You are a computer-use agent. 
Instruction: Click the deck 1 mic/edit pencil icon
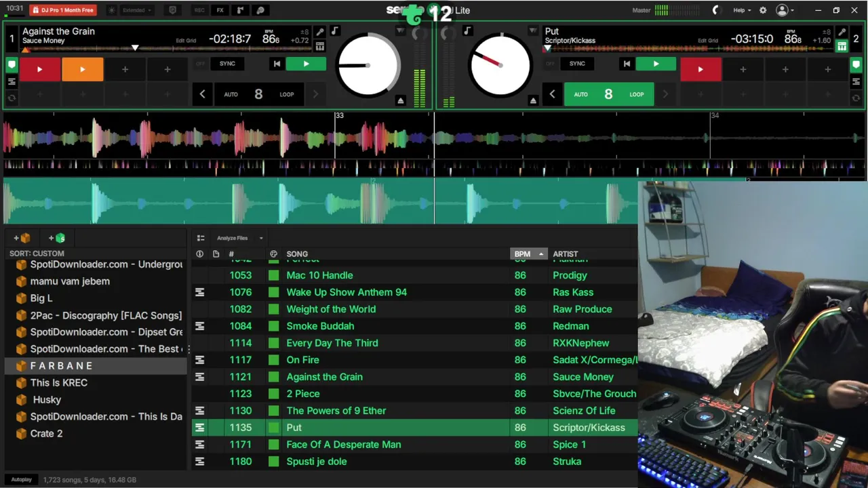320,32
